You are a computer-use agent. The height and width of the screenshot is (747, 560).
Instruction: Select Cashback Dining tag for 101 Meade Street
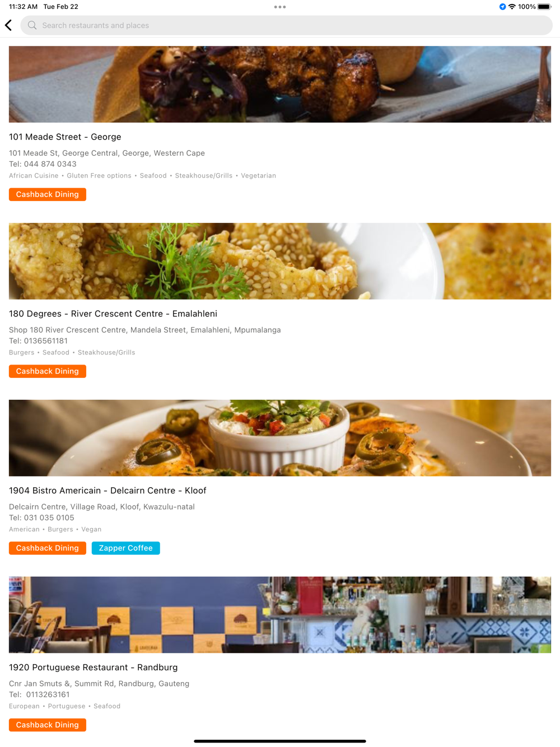click(48, 194)
